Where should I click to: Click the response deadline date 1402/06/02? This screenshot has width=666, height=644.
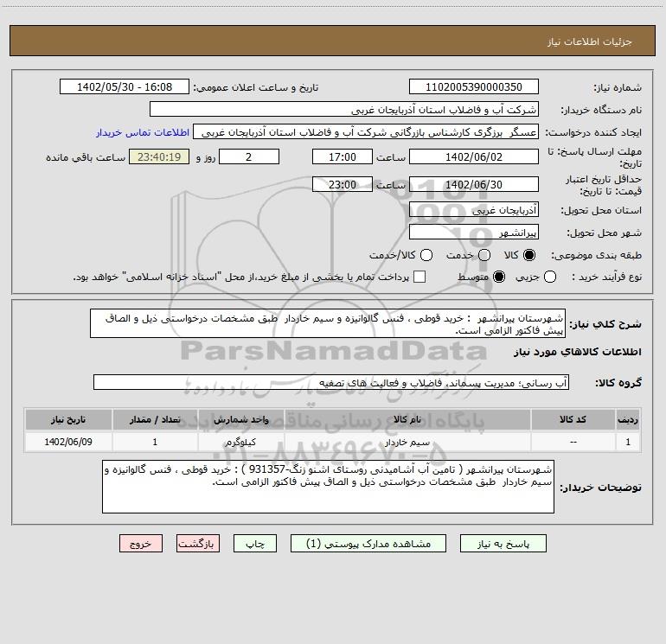(x=474, y=156)
